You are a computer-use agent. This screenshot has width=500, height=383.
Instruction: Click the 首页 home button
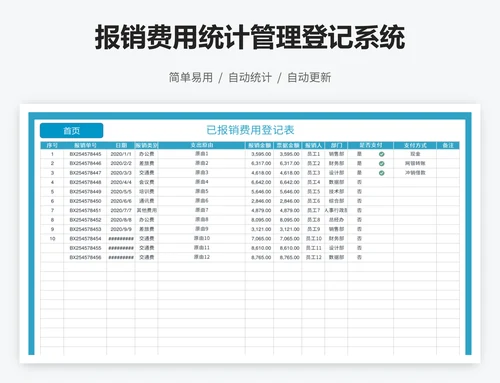(x=71, y=131)
